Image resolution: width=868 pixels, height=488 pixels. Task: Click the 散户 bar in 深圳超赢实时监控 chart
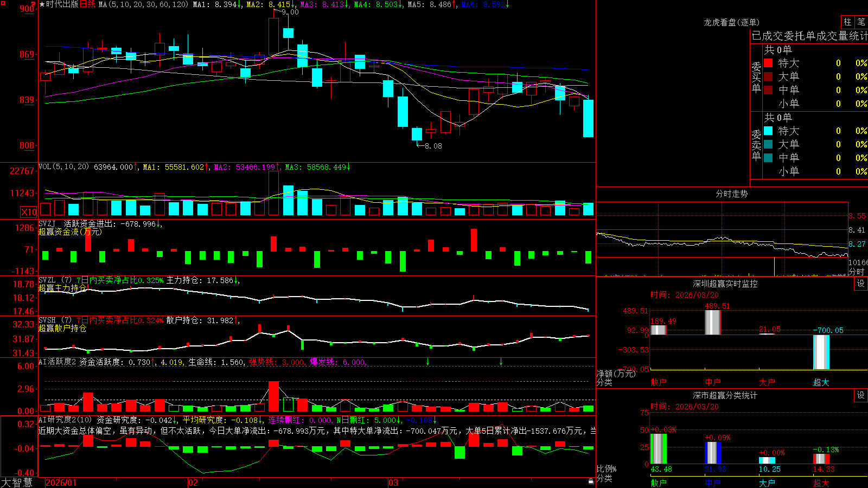tap(658, 330)
